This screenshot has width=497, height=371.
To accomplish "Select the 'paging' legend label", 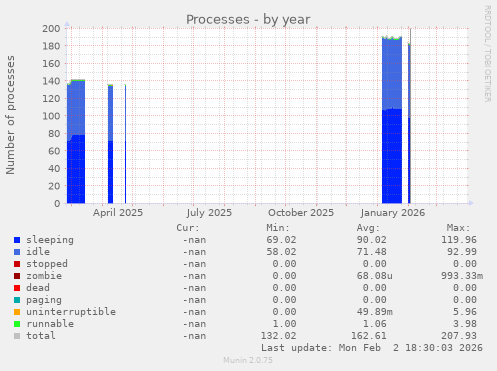I will [44, 300].
